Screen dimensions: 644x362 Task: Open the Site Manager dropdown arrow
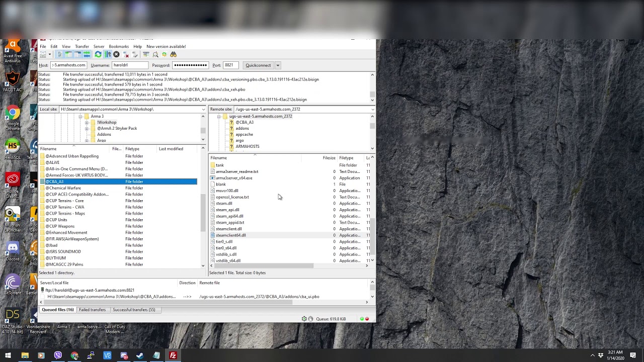tap(50, 54)
